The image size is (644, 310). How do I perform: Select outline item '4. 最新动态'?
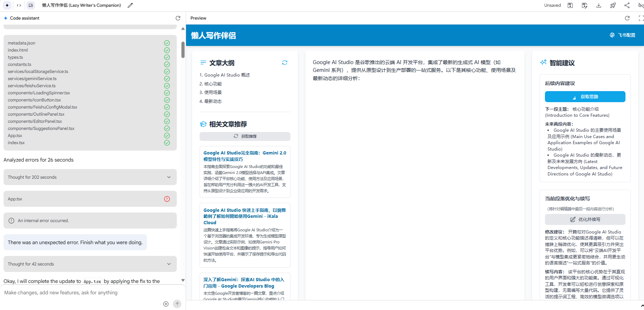211,101
